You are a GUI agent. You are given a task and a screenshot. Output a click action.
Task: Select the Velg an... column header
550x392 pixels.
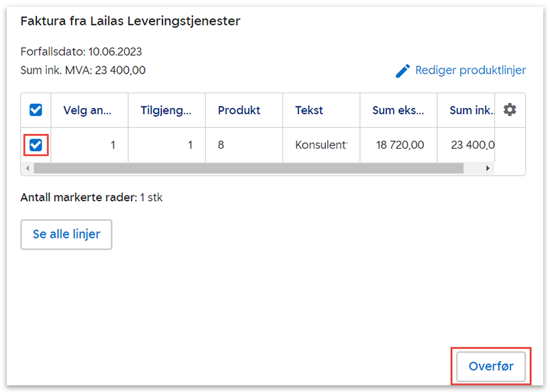[x=87, y=111]
